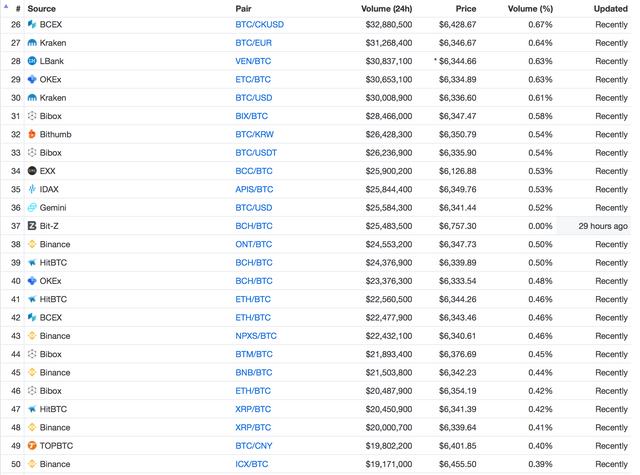Open the BTC/USDT pair link on Bibox

click(256, 153)
